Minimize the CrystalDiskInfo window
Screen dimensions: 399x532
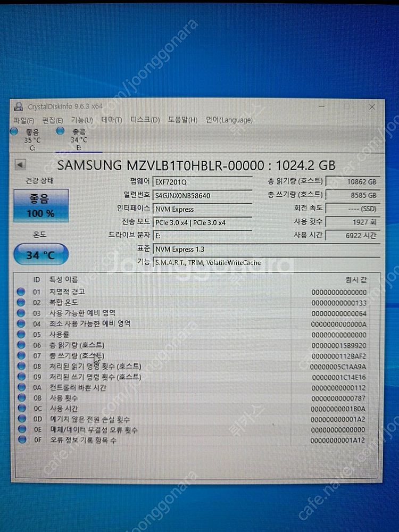click(322, 106)
